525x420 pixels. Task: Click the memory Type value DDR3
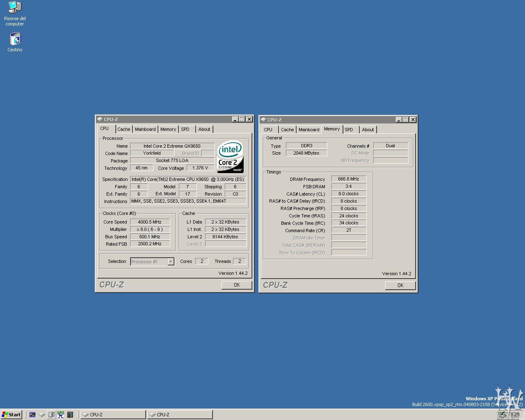point(306,146)
